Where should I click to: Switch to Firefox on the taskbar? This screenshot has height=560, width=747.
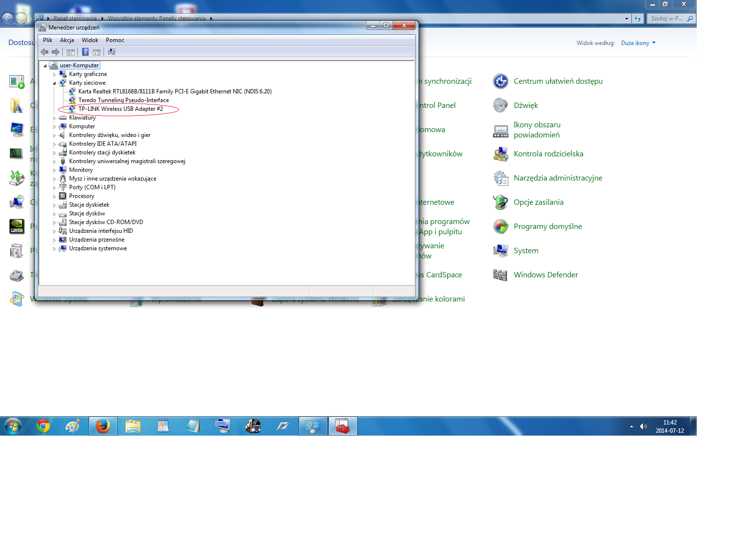(103, 426)
